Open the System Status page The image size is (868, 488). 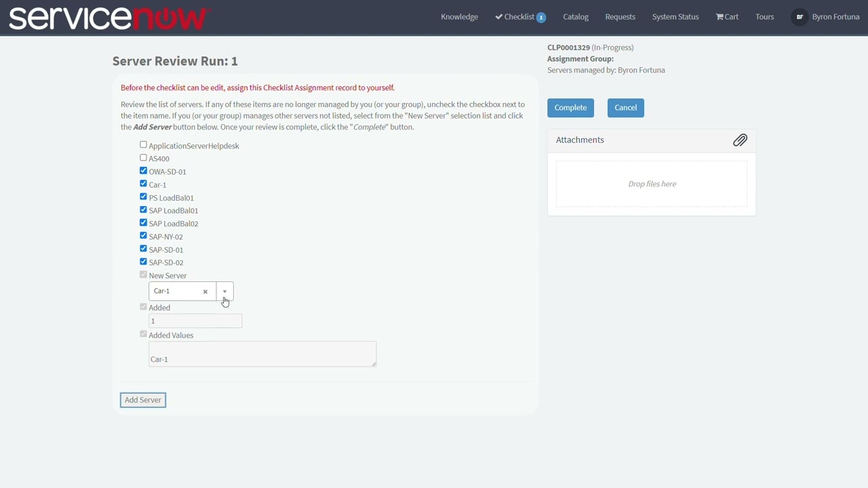pos(675,16)
